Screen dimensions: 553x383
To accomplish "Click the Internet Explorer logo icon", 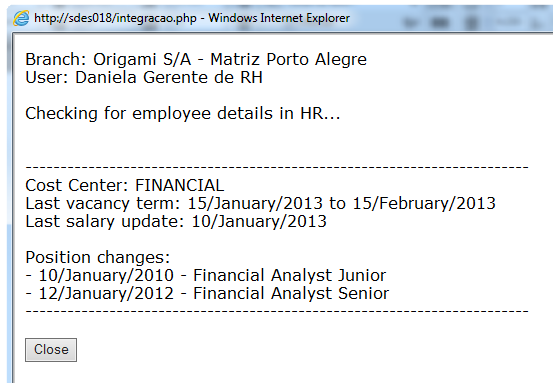I will pyautogui.click(x=21, y=18).
